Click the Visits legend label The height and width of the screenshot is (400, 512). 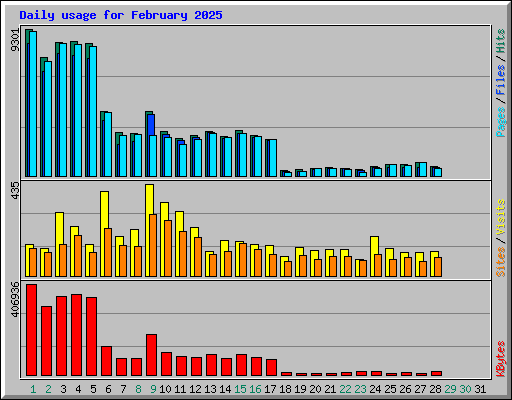pos(501,218)
